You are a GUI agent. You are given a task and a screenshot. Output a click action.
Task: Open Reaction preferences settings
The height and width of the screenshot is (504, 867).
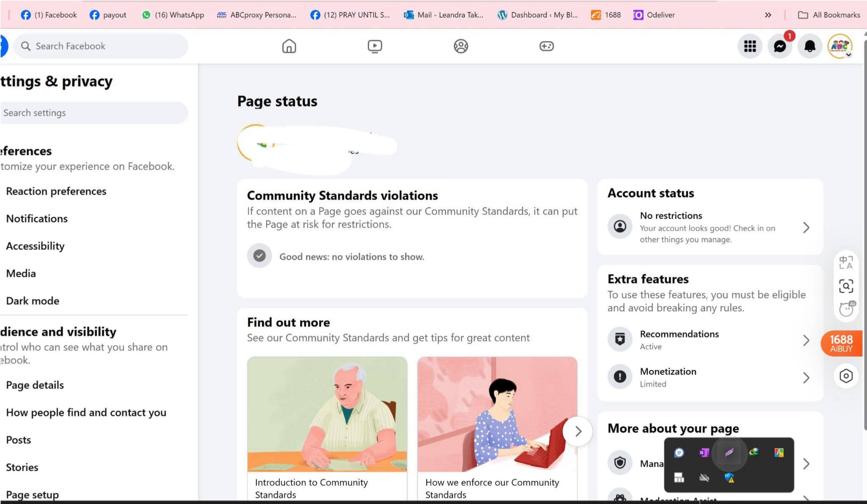(x=56, y=191)
